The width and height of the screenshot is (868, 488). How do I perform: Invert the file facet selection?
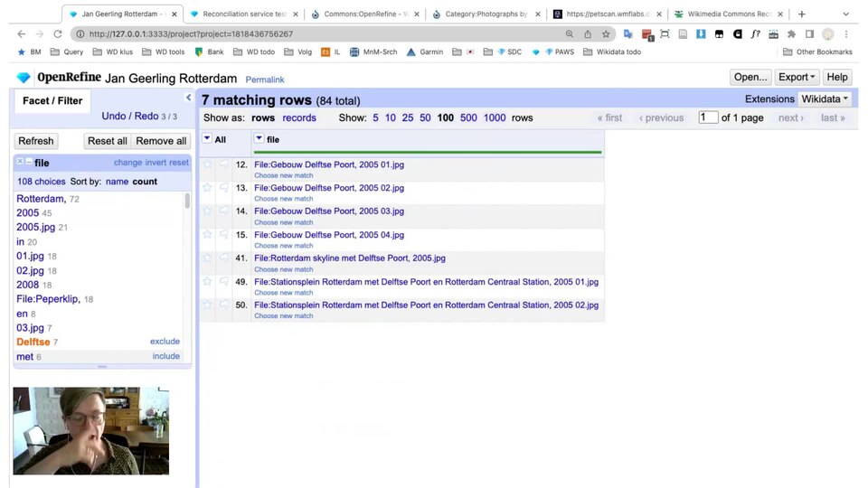[156, 162]
